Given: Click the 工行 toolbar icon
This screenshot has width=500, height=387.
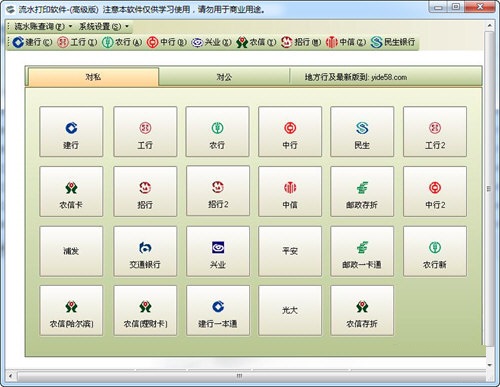Looking at the screenshot, I should 77,42.
